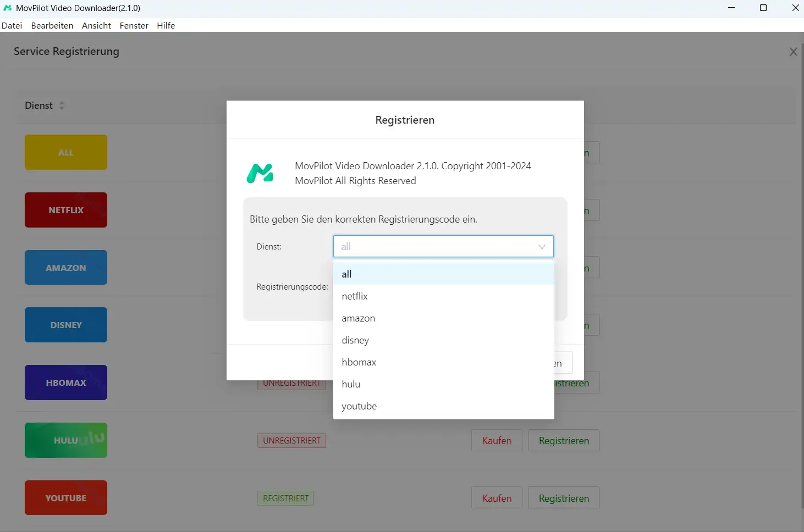This screenshot has width=804, height=532.
Task: Click the HULU service badge
Action: [x=66, y=440]
